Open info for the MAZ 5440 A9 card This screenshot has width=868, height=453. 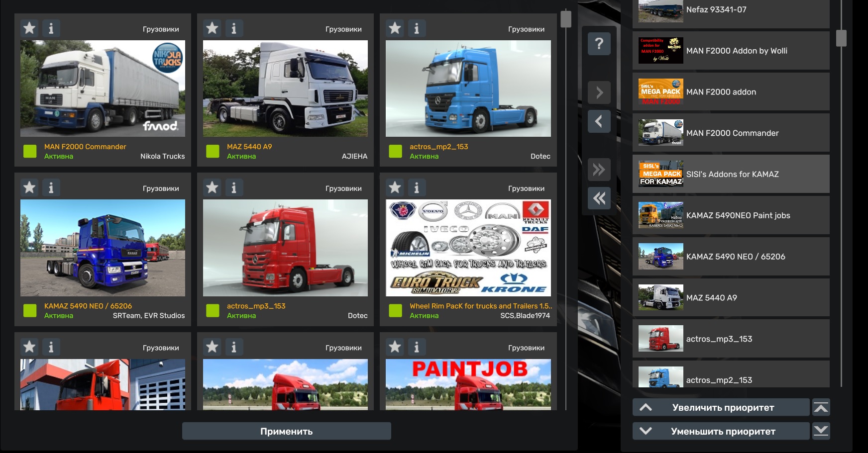pos(233,28)
